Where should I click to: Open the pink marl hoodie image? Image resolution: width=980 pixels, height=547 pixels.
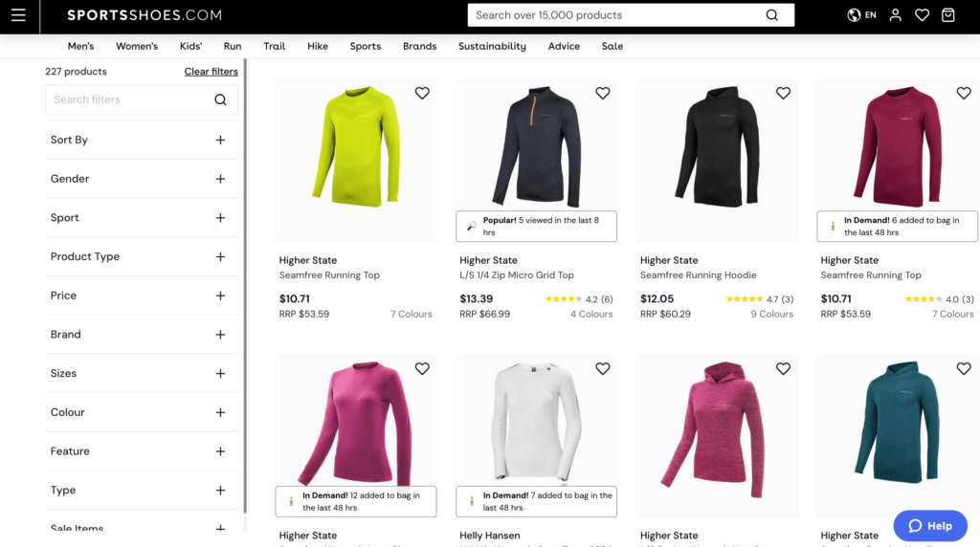(x=717, y=435)
